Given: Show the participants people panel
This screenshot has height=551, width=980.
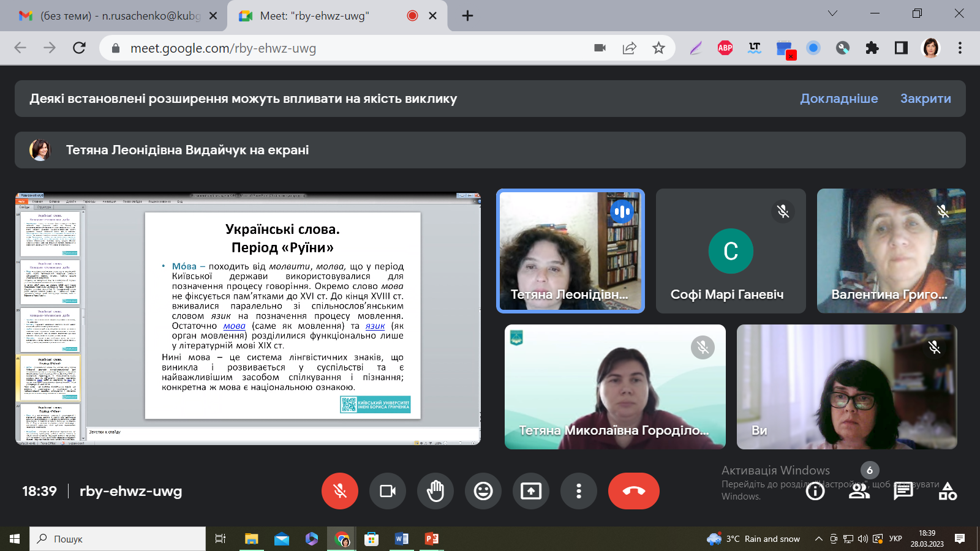Looking at the screenshot, I should [859, 491].
